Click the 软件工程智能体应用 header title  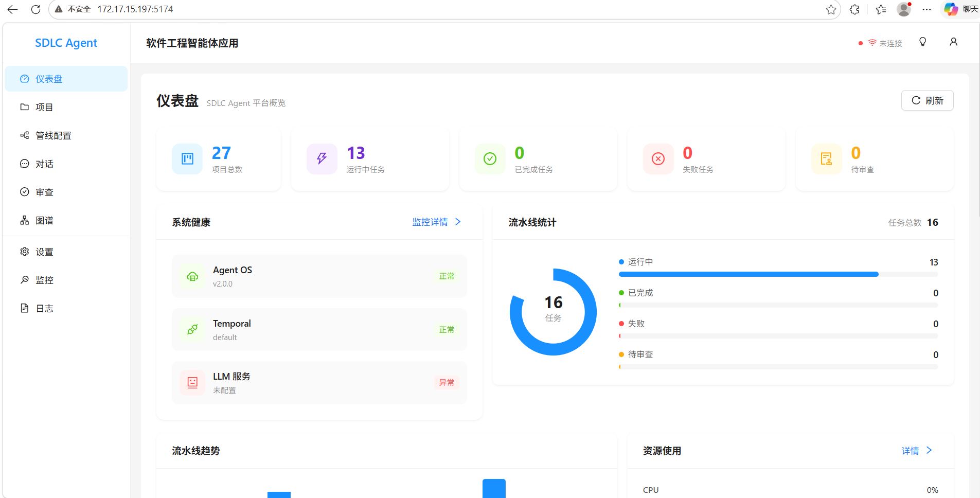[192, 43]
